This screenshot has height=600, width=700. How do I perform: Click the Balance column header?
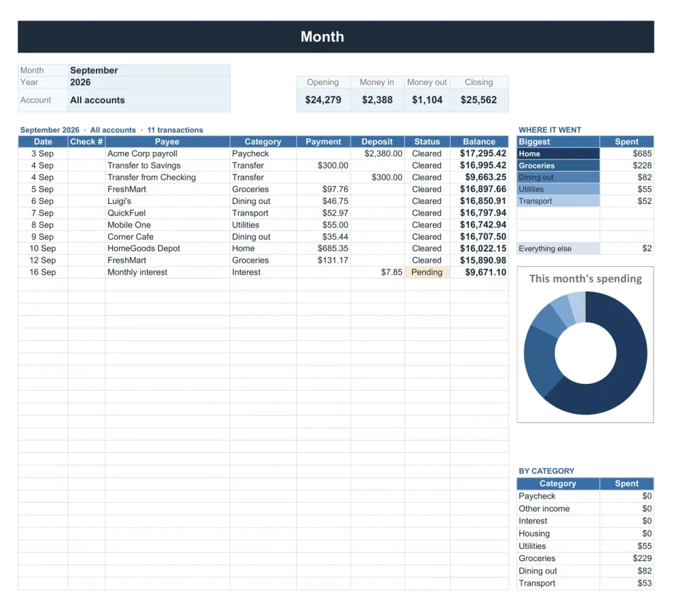click(x=479, y=142)
